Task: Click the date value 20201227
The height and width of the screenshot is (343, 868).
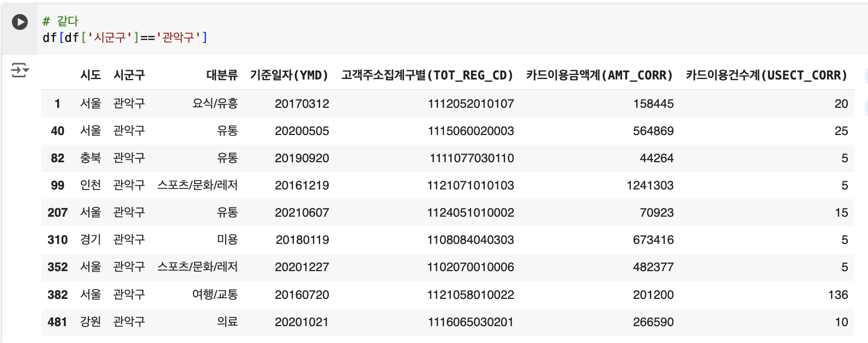Action: (x=302, y=267)
